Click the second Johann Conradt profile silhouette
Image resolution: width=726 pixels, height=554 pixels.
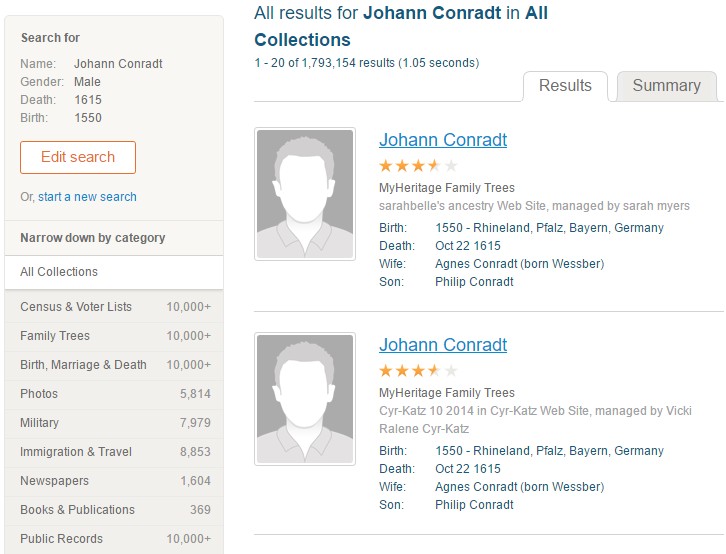tap(304, 399)
